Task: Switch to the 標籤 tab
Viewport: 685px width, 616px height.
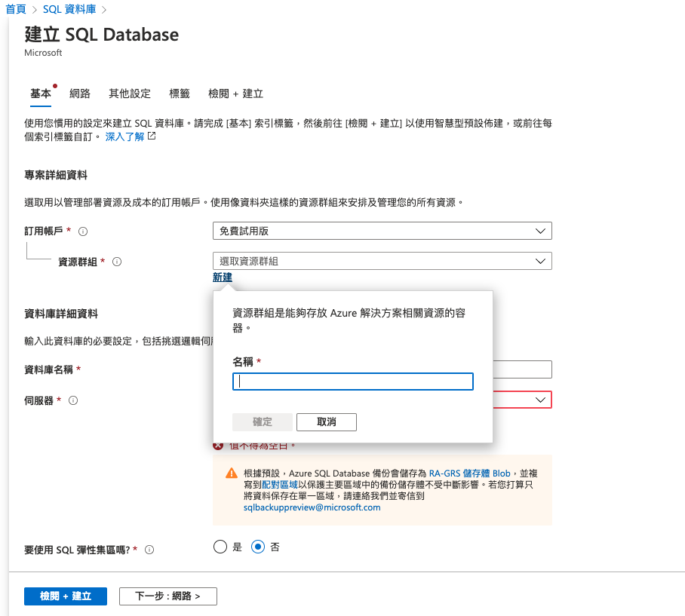Action: [180, 93]
